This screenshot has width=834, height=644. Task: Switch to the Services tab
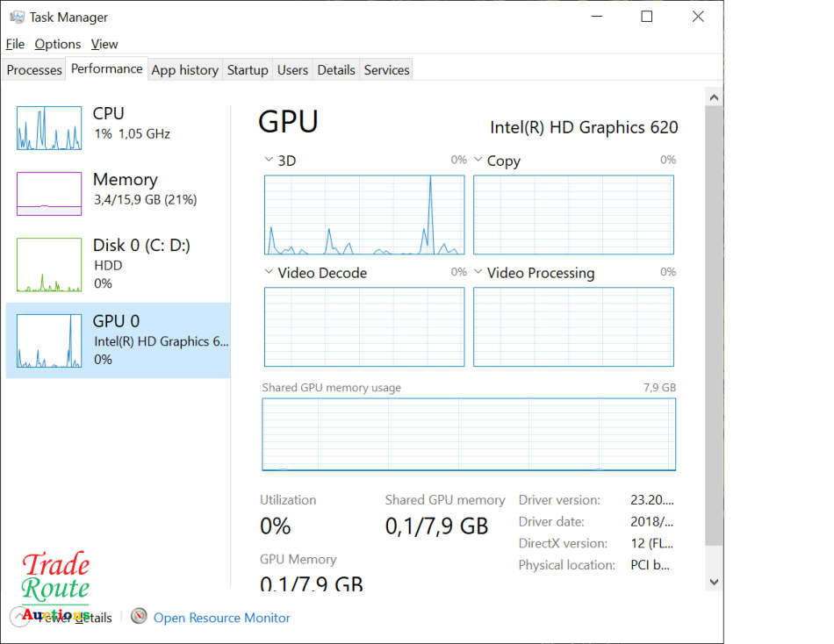pos(386,70)
